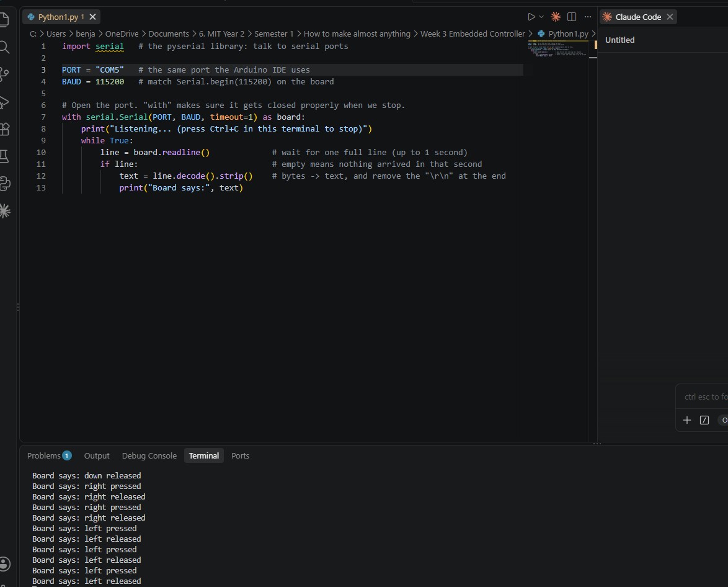Open the Python view in activity bar
728x587 pixels.
click(x=4, y=184)
